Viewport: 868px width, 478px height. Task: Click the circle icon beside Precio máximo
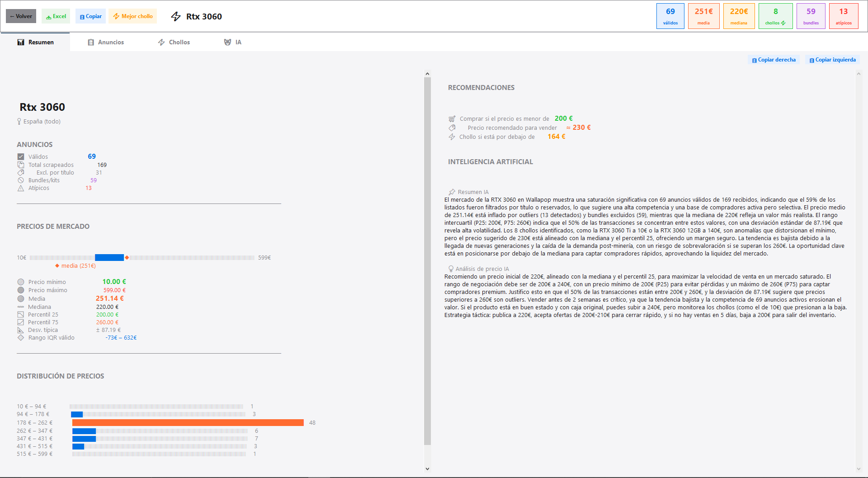(x=21, y=290)
